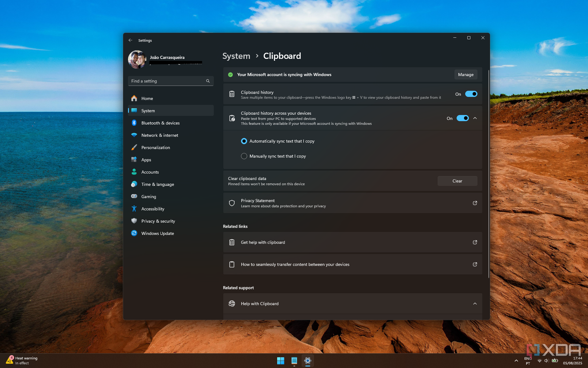This screenshot has height=368, width=588.
Task: Click the Wi-Fi icon in system tray
Action: pos(540,361)
